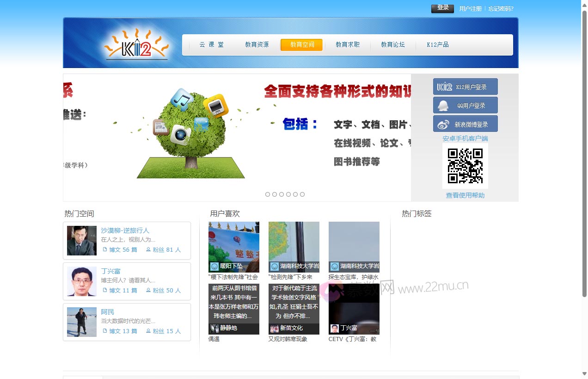Open 查看使用帮助 help link
Viewport: 588px width, 379px height.
pos(465,195)
